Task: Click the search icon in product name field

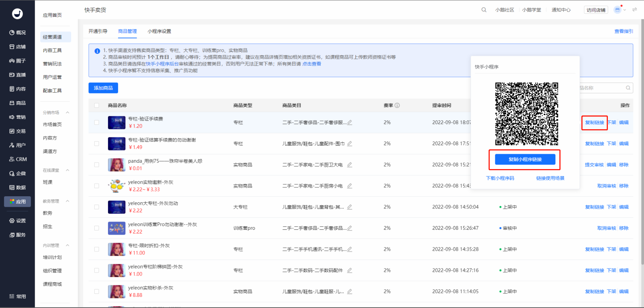Action: point(628,88)
